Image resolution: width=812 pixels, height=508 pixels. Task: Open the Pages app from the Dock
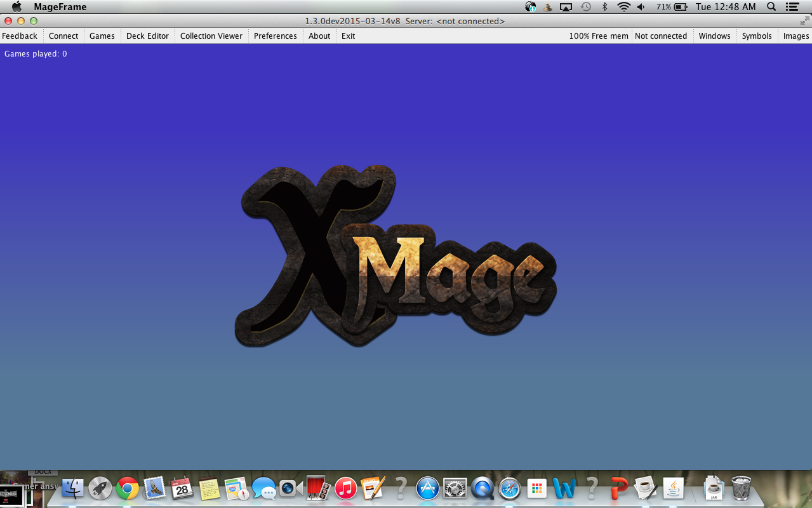[373, 488]
